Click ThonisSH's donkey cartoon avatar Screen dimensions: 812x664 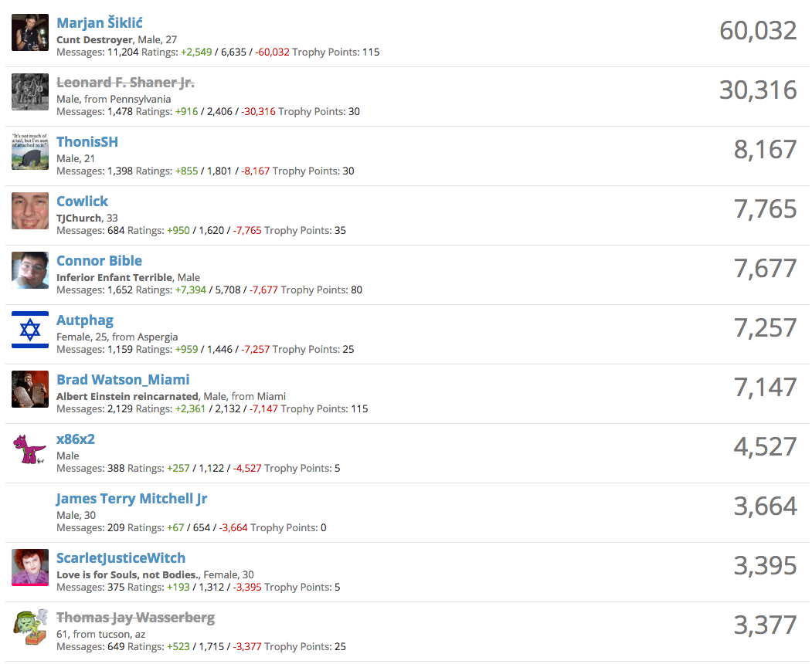coord(30,151)
